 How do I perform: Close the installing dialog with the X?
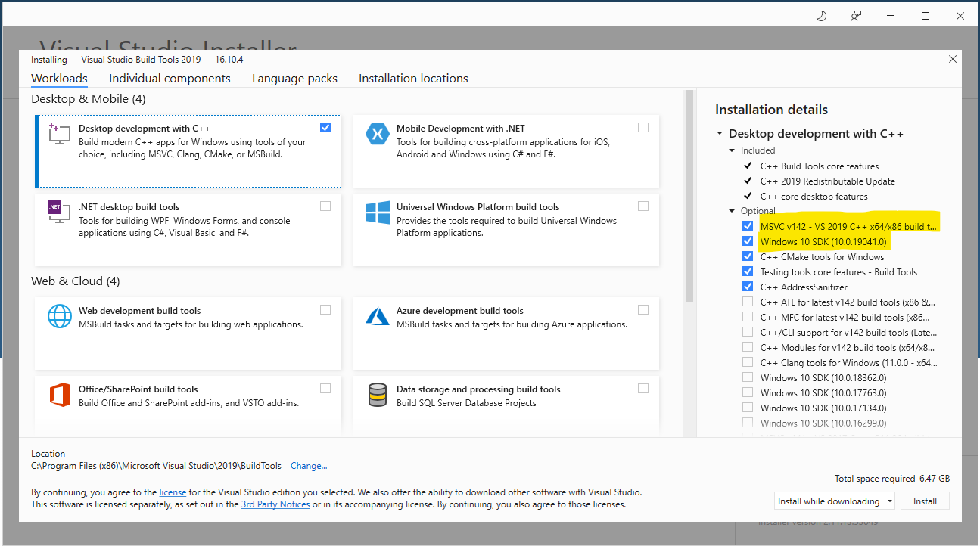(x=952, y=59)
